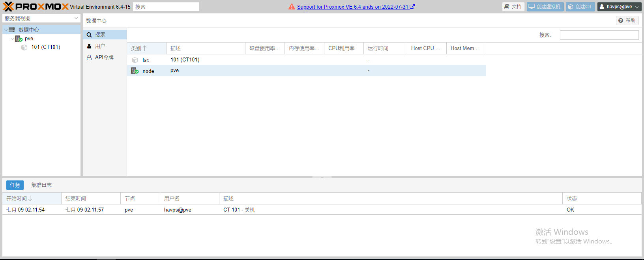Open the Proxmox support end-of-life link
This screenshot has width=644, height=260.
point(352,7)
